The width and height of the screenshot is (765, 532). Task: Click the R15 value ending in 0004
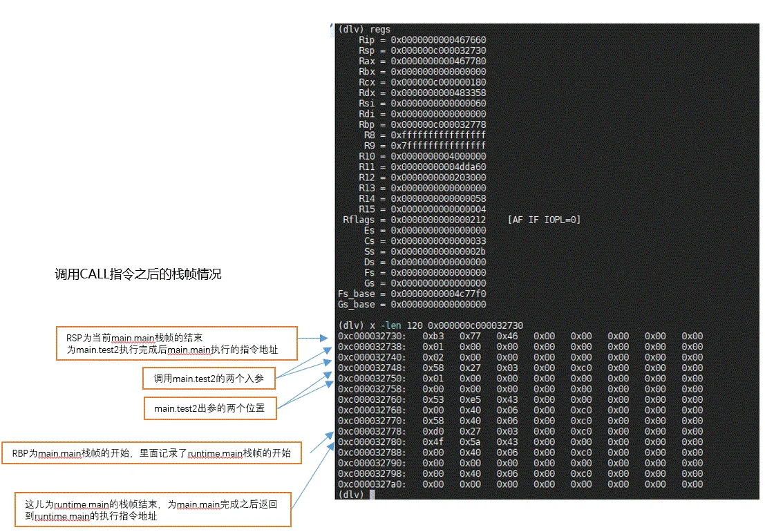pos(438,209)
